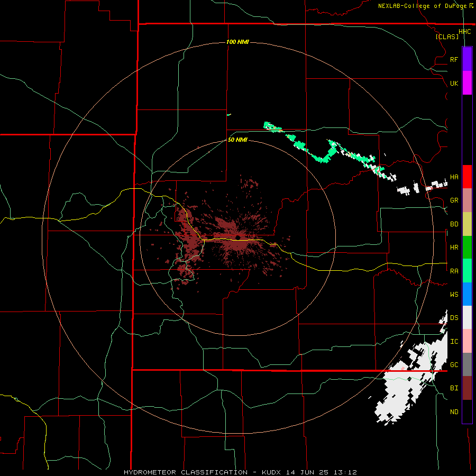Click the ND black legend swatch
This screenshot has width=476, height=476.
coord(467,411)
